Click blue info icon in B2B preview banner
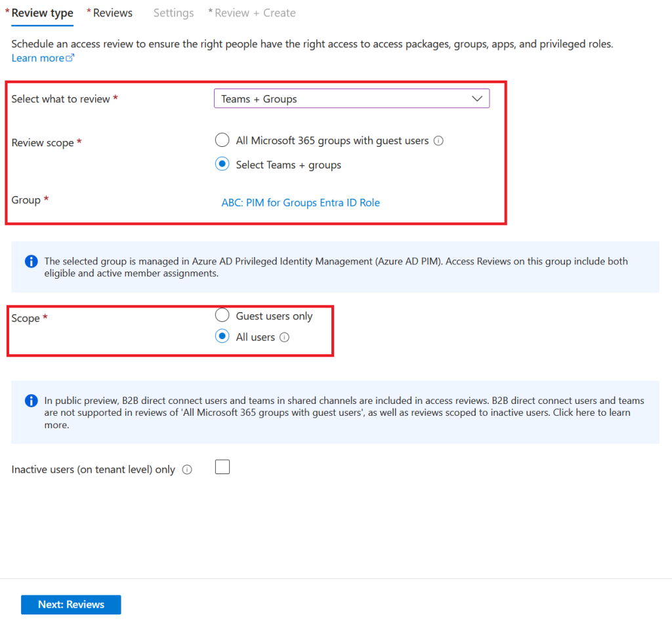The image size is (672, 621). tap(31, 401)
